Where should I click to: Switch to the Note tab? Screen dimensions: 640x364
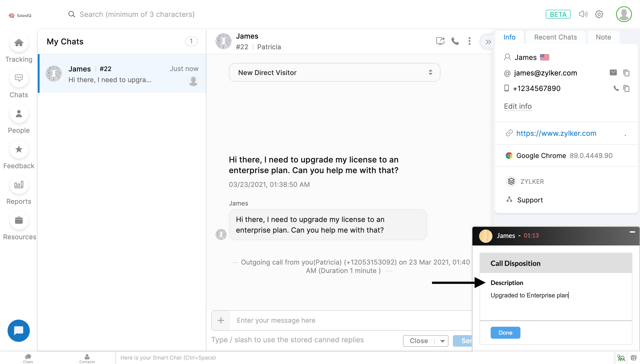603,37
